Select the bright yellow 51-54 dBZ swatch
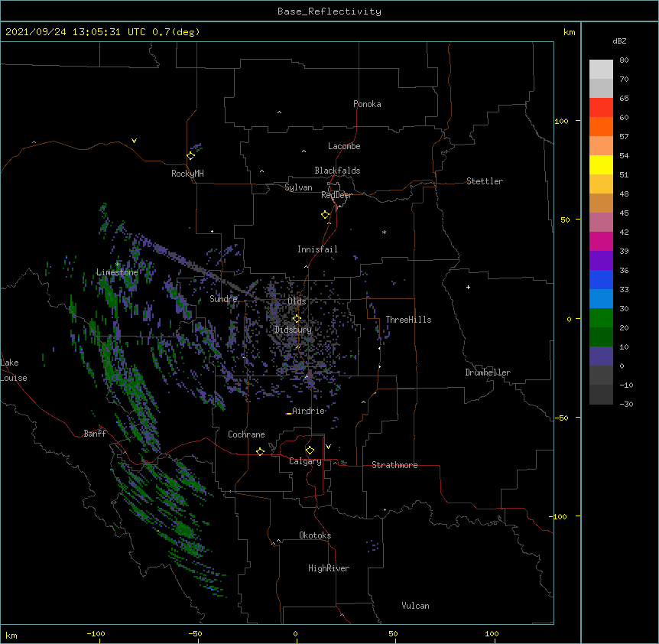The image size is (659, 644). (x=601, y=164)
